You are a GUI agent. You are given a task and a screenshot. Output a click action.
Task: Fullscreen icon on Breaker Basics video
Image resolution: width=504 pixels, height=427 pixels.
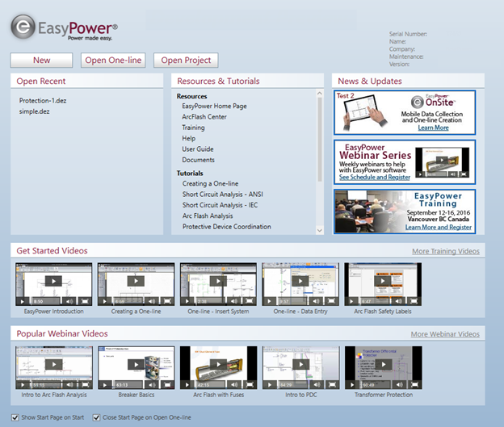click(168, 384)
